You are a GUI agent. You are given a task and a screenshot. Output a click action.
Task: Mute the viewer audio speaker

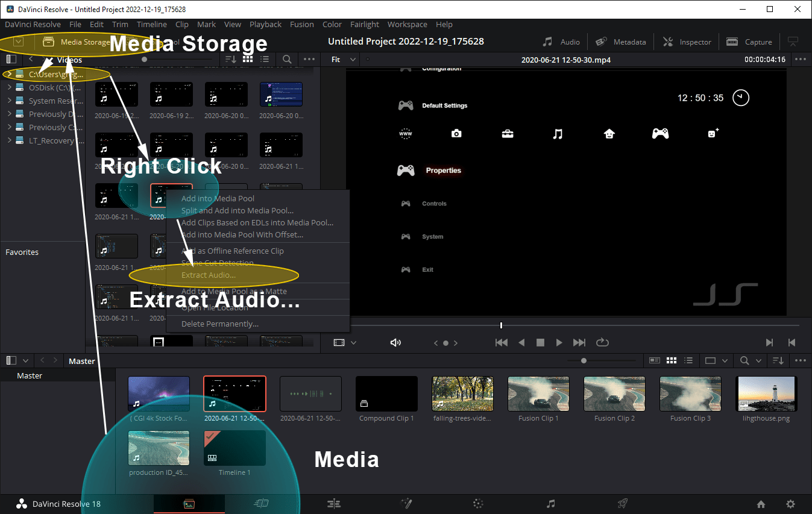pyautogui.click(x=395, y=342)
